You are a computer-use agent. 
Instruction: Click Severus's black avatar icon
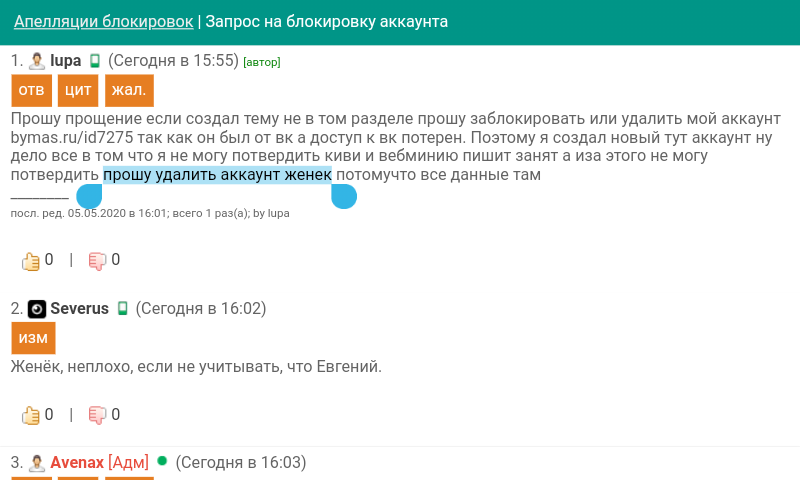pyautogui.click(x=37, y=309)
